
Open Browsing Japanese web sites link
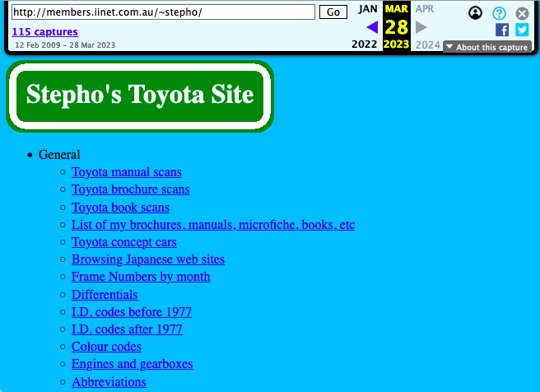point(148,259)
